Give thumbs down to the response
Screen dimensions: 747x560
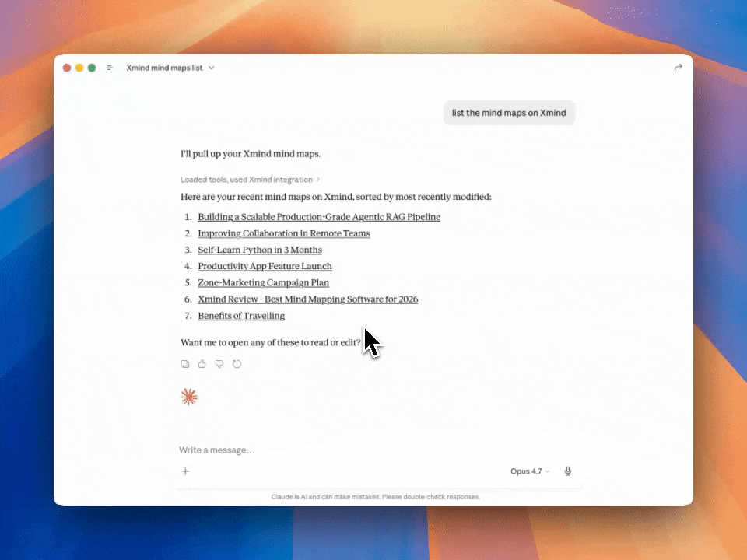219,364
